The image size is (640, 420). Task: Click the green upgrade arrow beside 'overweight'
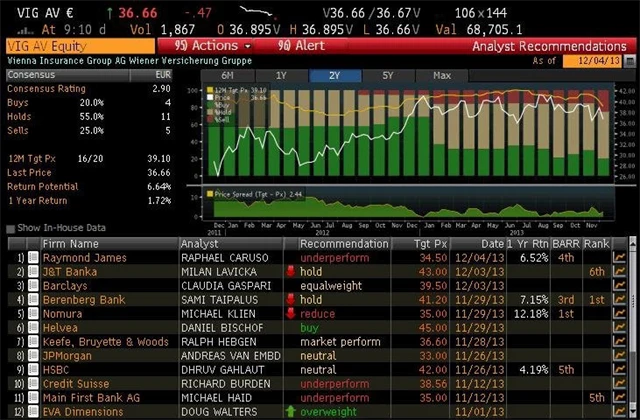[x=292, y=411]
